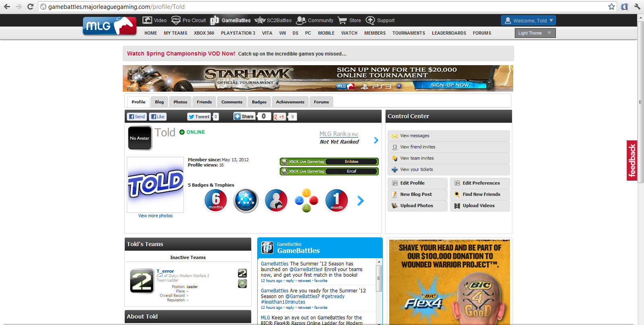Reload the page with the refresh icon

pyautogui.click(x=30, y=6)
